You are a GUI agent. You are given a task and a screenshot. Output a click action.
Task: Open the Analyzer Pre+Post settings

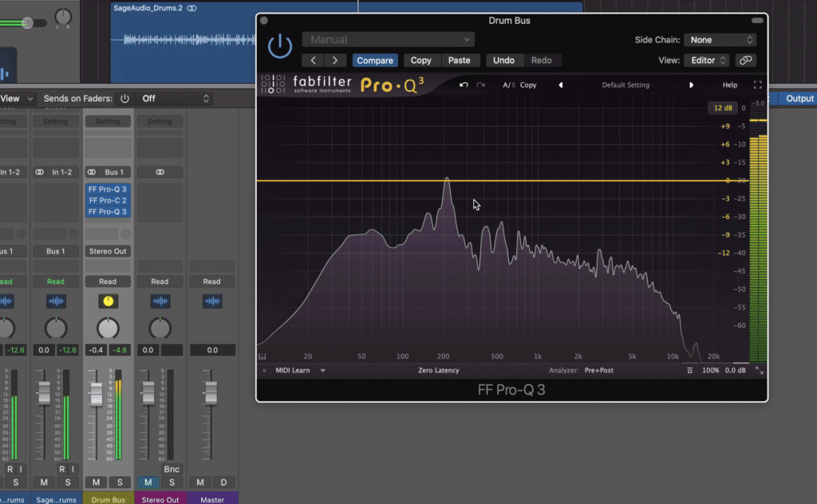[x=598, y=370]
